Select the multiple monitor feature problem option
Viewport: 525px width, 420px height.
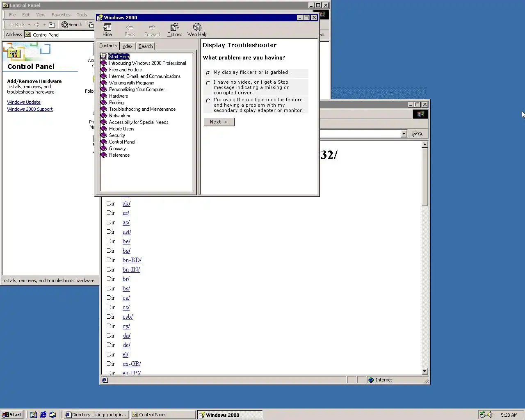pyautogui.click(x=208, y=100)
